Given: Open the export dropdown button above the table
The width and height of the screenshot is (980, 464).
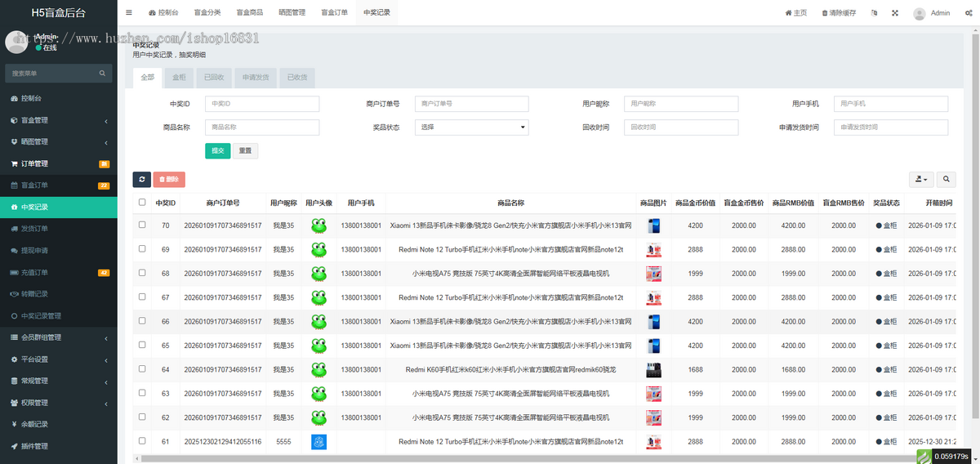Looking at the screenshot, I should pos(920,179).
